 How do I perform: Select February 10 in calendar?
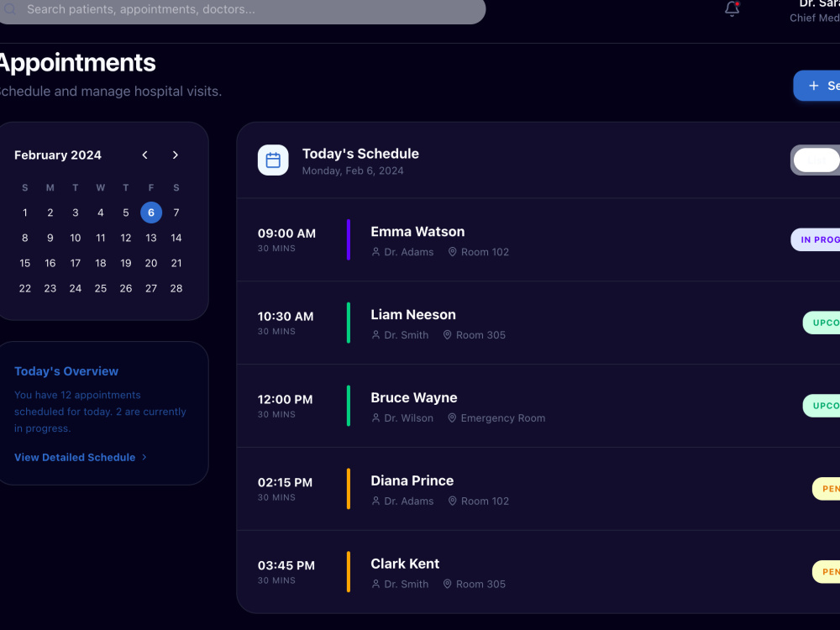point(76,238)
